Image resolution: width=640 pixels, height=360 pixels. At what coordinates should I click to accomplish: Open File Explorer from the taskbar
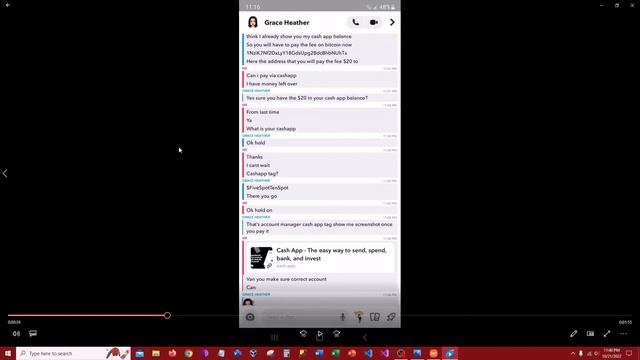(x=156, y=353)
